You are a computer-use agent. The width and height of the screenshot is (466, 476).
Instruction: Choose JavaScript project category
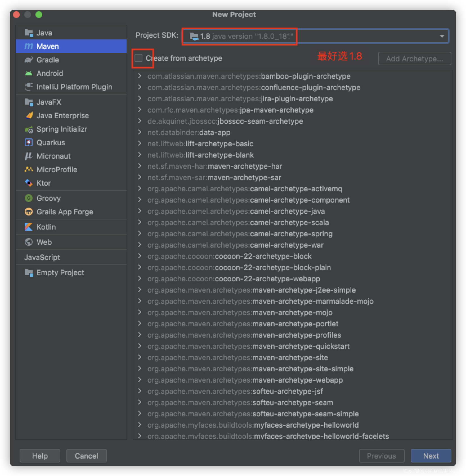pyautogui.click(x=71, y=257)
